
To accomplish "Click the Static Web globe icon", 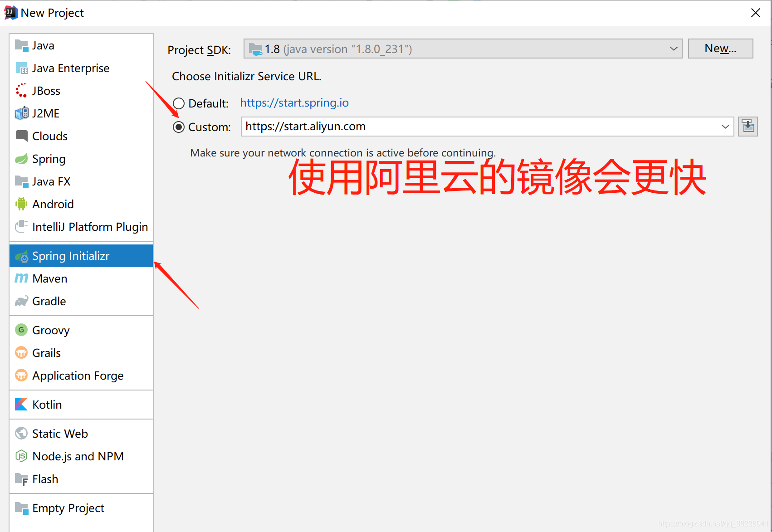I will [x=21, y=433].
